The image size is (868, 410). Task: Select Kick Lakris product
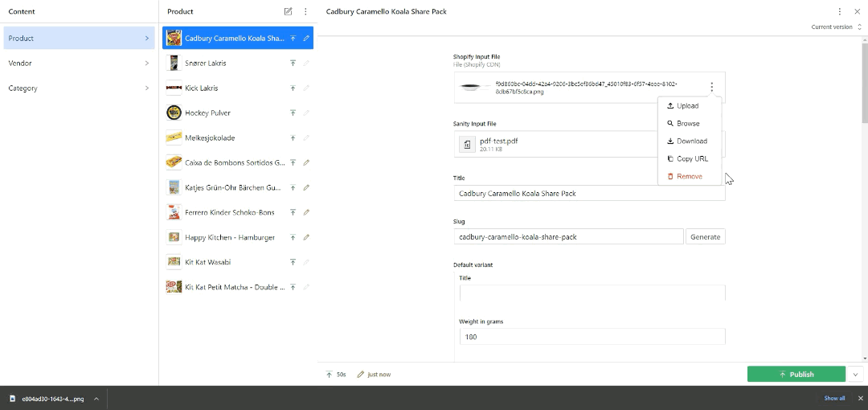coord(237,88)
